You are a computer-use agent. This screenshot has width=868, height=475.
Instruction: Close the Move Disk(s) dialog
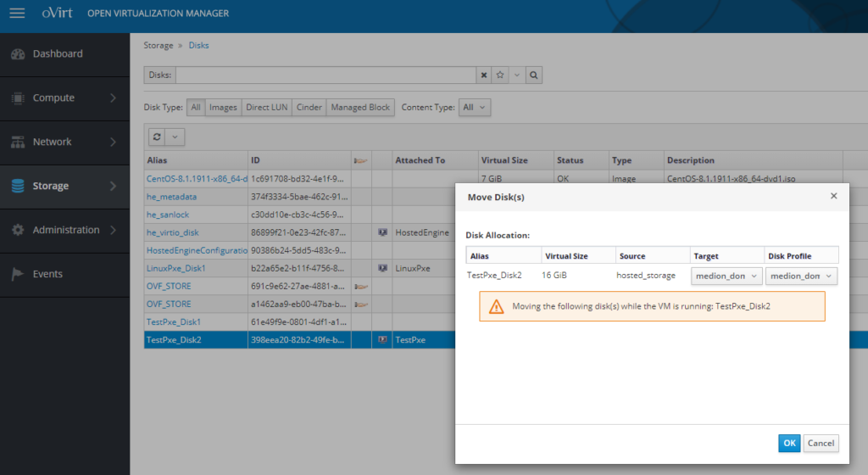tap(833, 196)
